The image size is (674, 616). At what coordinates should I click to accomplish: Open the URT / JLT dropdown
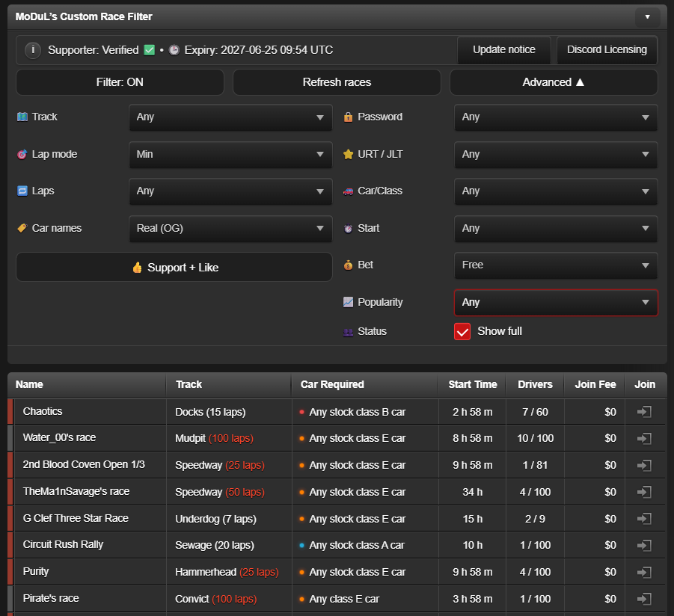556,155
